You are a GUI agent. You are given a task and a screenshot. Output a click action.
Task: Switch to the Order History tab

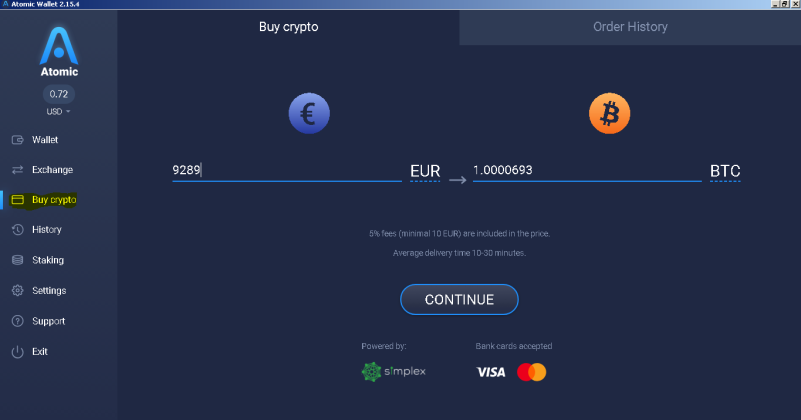[x=630, y=27]
